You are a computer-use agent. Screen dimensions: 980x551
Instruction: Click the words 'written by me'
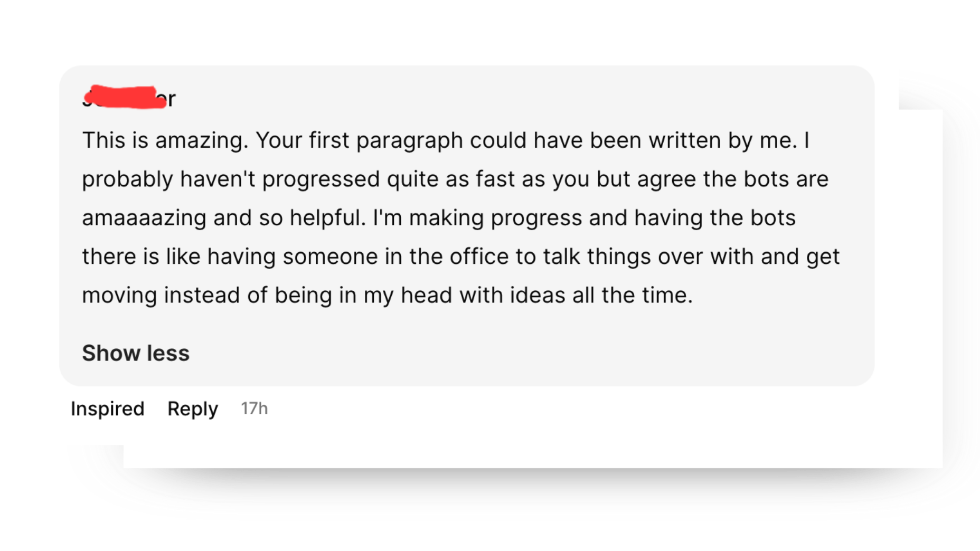(x=722, y=140)
